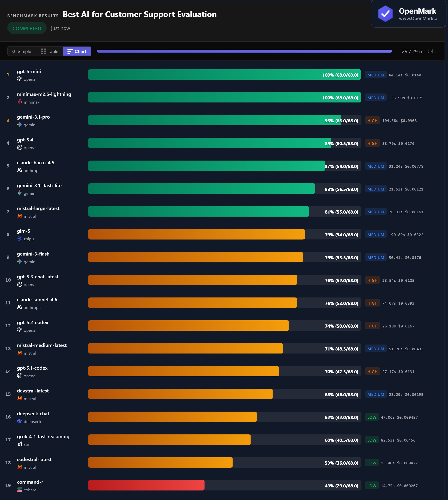The height and width of the screenshot is (500, 448).
Task: Select the Anthropic icon under claude-haiku-4.5
Action: click(19, 170)
